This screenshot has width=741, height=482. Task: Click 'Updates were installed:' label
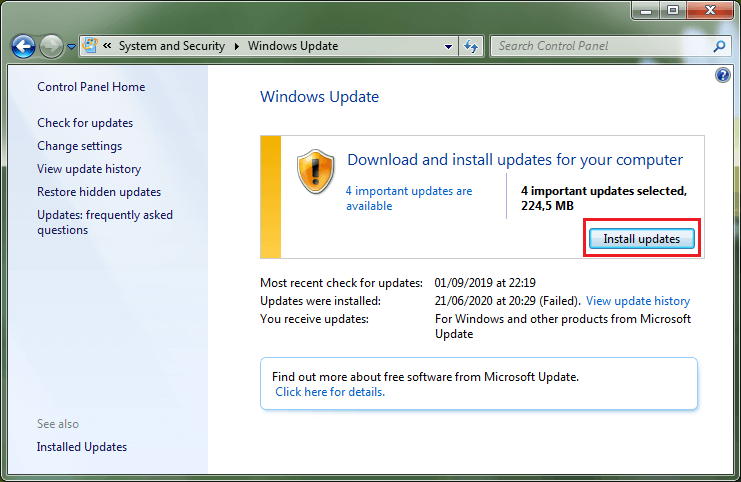(320, 301)
